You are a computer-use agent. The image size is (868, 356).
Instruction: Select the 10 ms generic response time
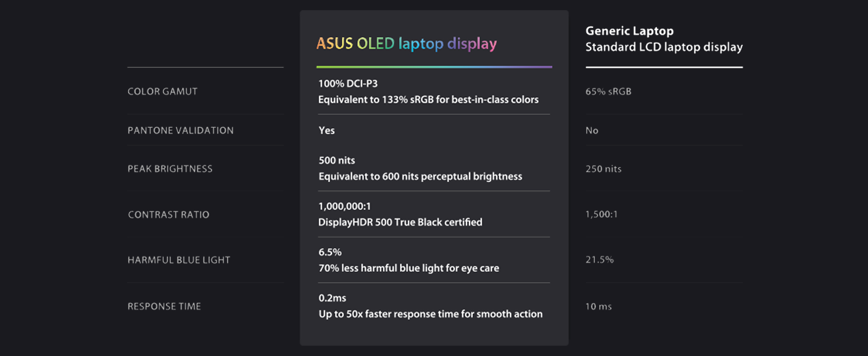coord(598,307)
